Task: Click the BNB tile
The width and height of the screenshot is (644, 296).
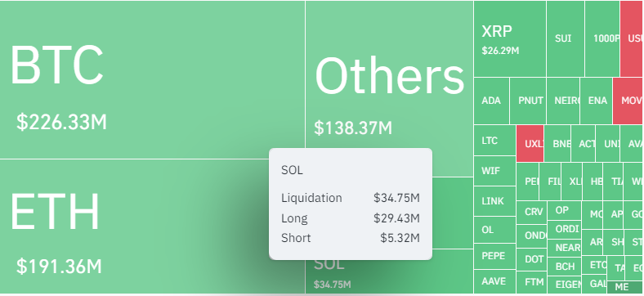Action: pos(557,143)
